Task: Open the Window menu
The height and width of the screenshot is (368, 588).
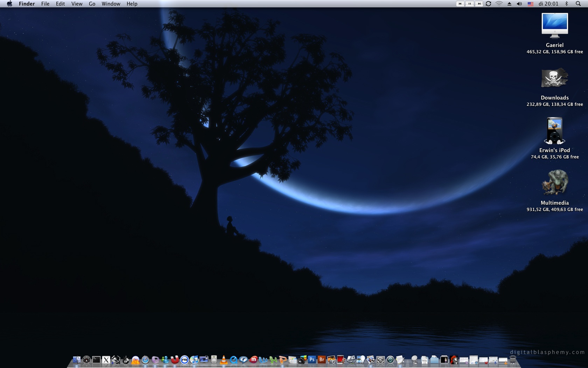Action: pos(111,4)
